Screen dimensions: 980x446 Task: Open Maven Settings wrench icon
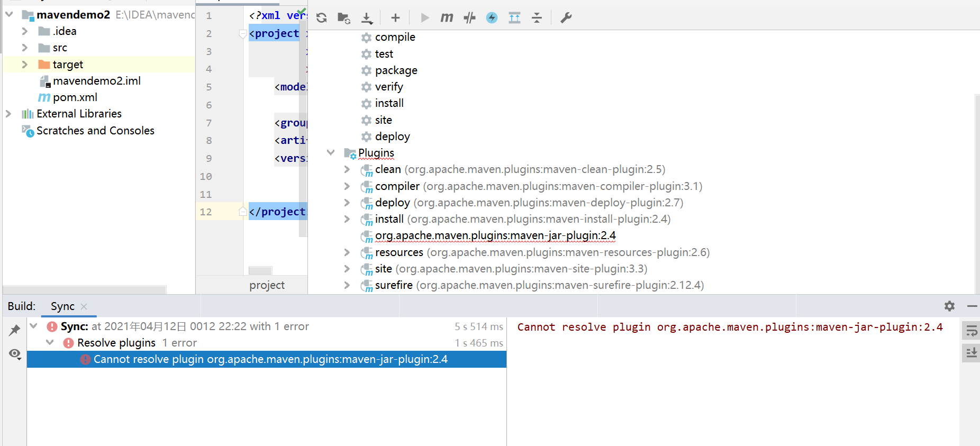pos(566,18)
